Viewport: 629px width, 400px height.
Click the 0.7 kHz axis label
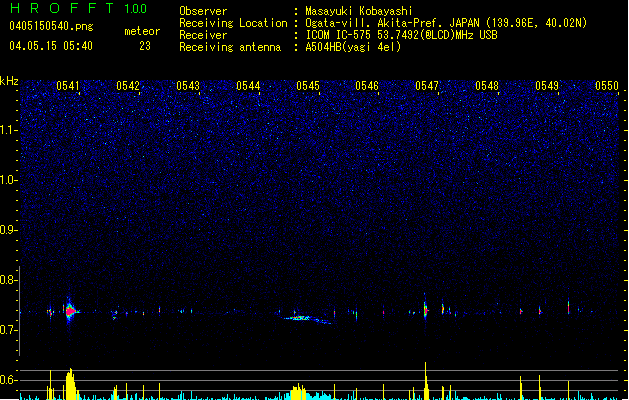pos(9,330)
